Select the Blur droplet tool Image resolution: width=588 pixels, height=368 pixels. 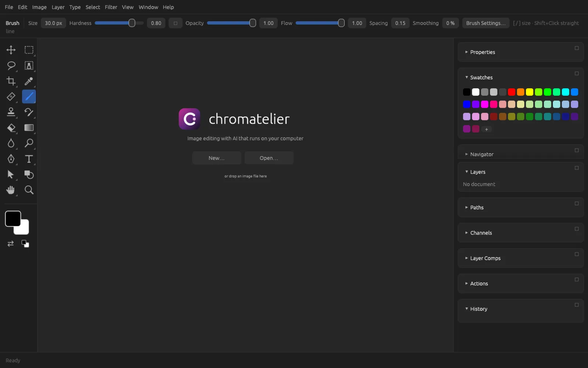(11, 143)
